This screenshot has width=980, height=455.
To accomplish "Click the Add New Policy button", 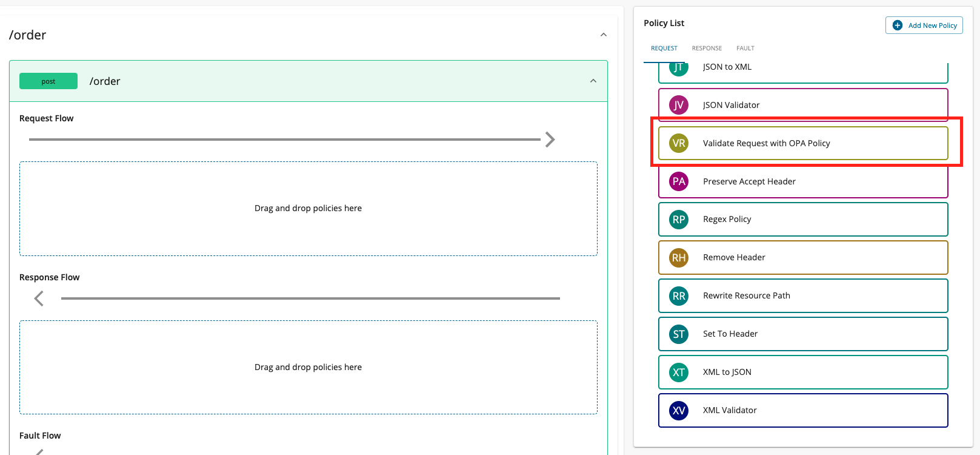I will pyautogui.click(x=924, y=25).
